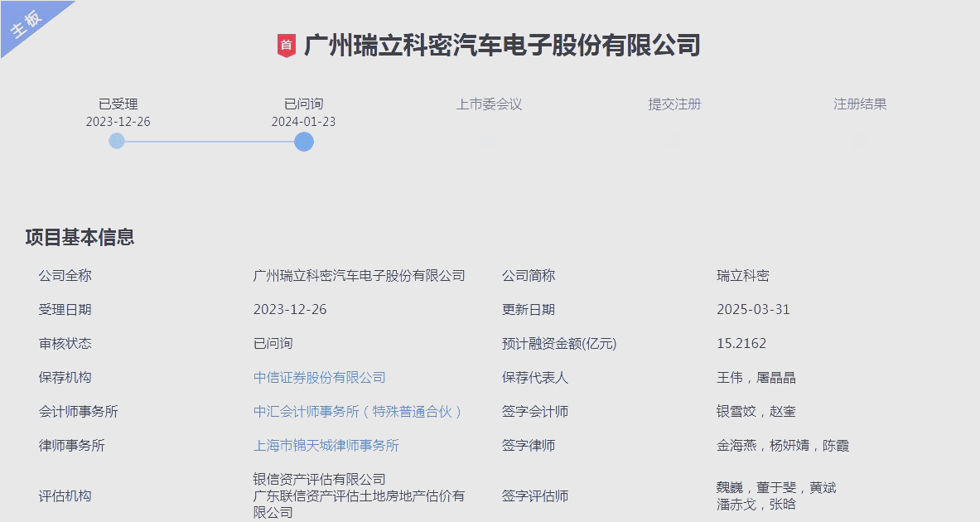
Task: Click the progress connector line between stages
Action: (210, 141)
